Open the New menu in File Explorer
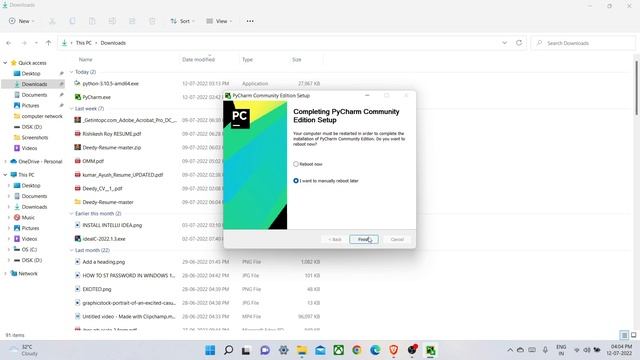Viewport: 640px width, 360px height. (21, 21)
